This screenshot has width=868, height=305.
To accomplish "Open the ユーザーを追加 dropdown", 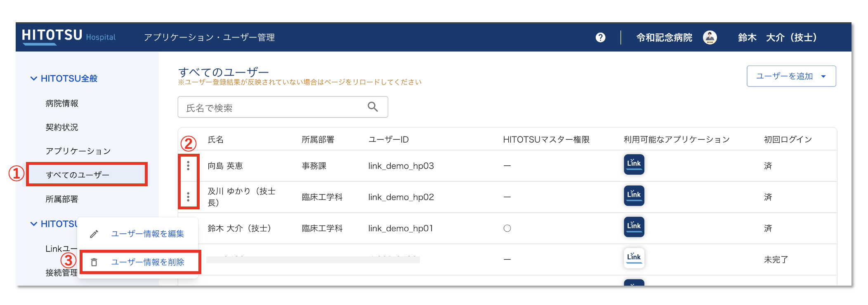I will tap(791, 76).
